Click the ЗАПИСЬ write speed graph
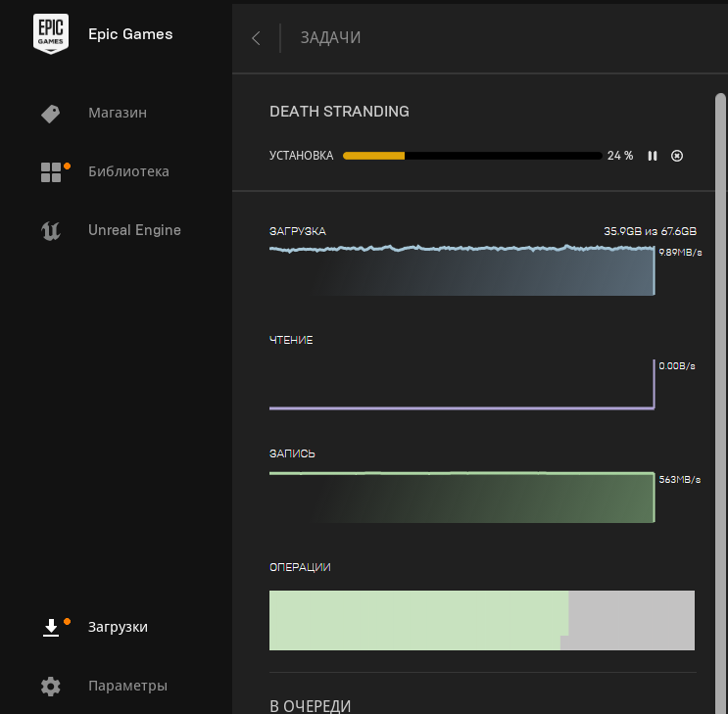728x714 pixels. pos(461,498)
